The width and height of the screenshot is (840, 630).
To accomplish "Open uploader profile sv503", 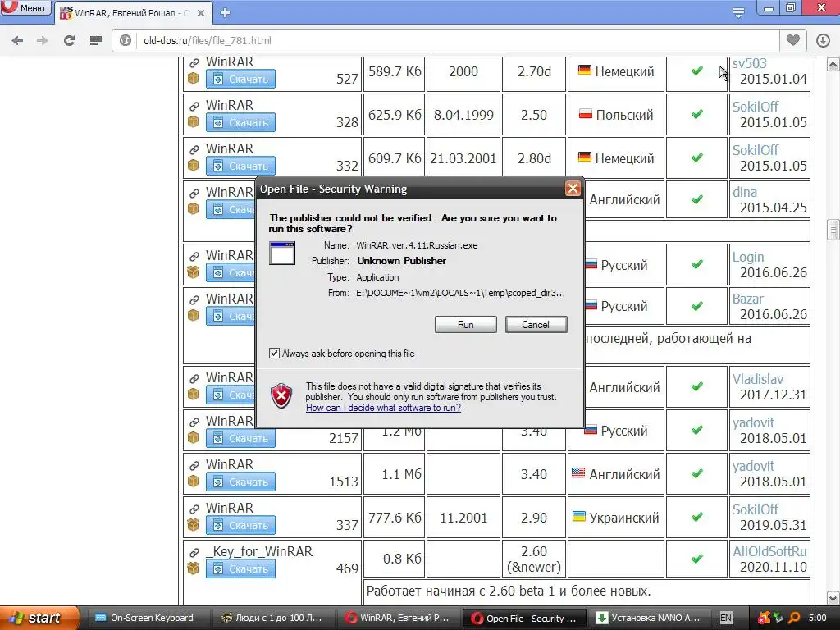I will [x=749, y=63].
